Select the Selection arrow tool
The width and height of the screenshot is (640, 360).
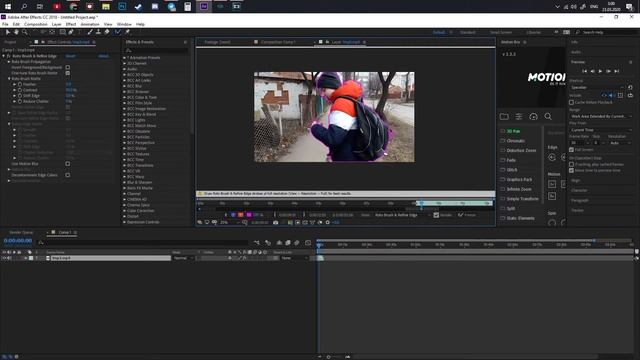pyautogui.click(x=8, y=32)
